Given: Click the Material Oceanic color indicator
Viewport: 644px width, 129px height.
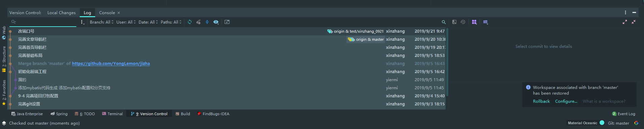Looking at the screenshot, I should 602,123.
